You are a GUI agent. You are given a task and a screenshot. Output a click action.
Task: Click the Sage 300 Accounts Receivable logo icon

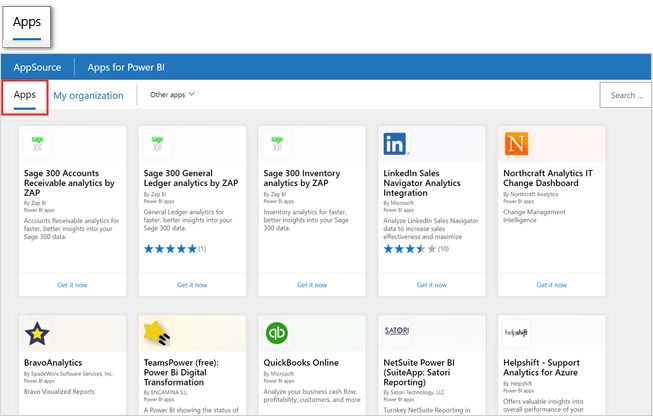(37, 144)
